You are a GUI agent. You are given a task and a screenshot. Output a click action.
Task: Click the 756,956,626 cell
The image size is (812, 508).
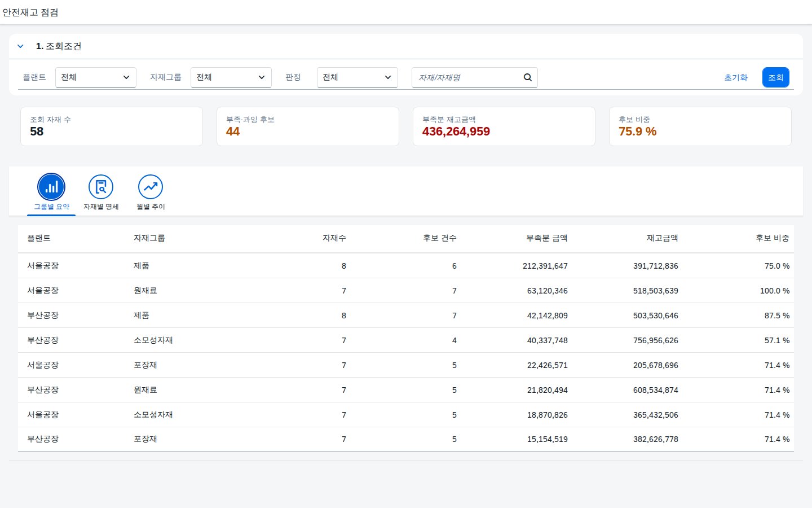pyautogui.click(x=656, y=340)
